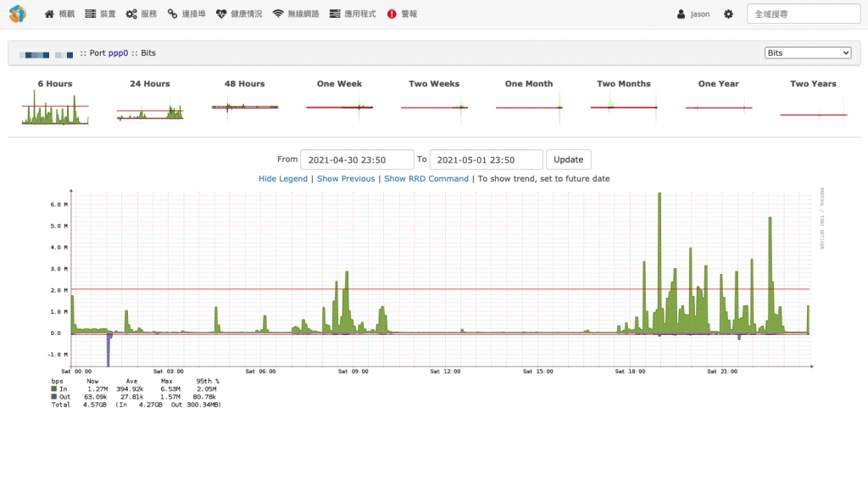The image size is (868, 481).
Task: Open the wifi icon wireless menu
Action: pyautogui.click(x=296, y=14)
